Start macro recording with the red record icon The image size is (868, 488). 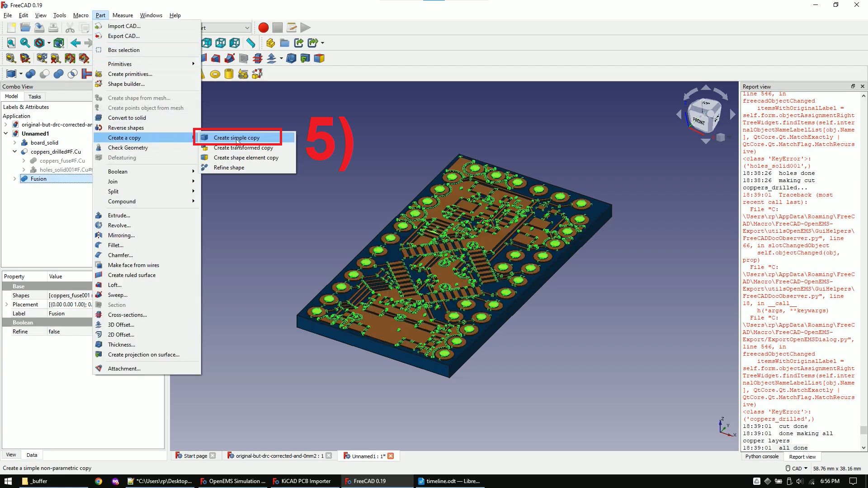[263, 28]
